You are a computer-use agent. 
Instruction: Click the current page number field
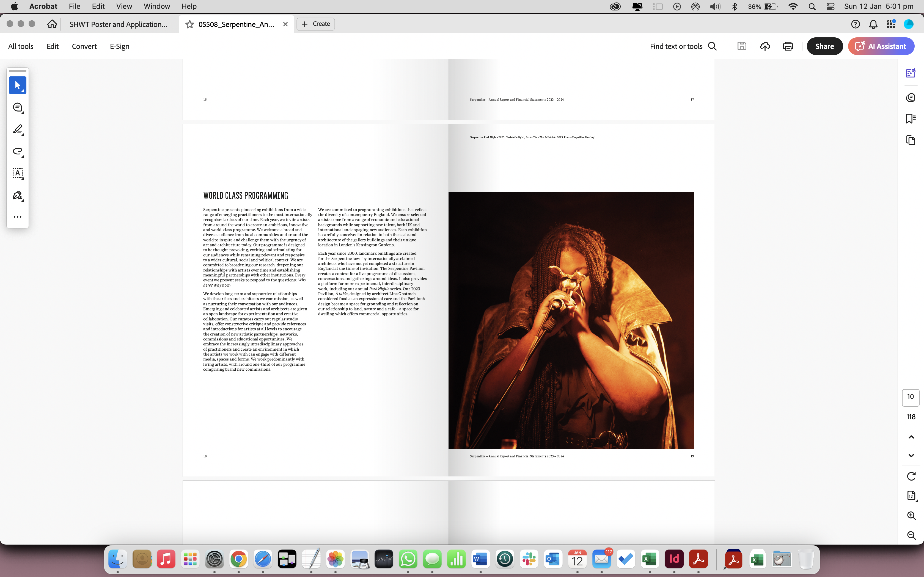pyautogui.click(x=910, y=397)
